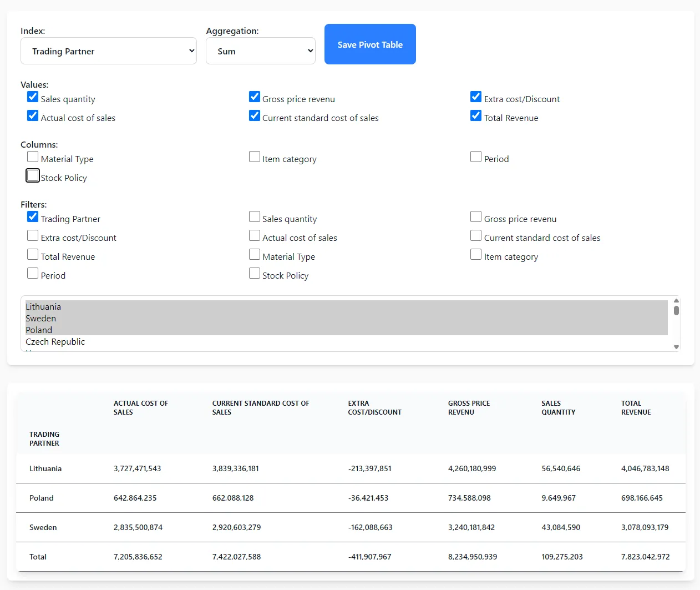The image size is (700, 590).
Task: Click the Save Pivot Table button
Action: point(370,44)
